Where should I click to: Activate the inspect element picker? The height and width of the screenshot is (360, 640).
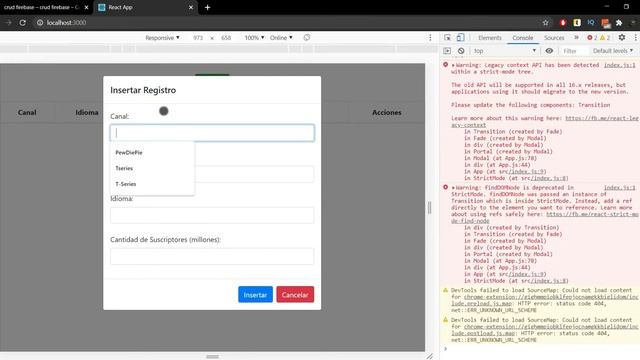tap(447, 38)
